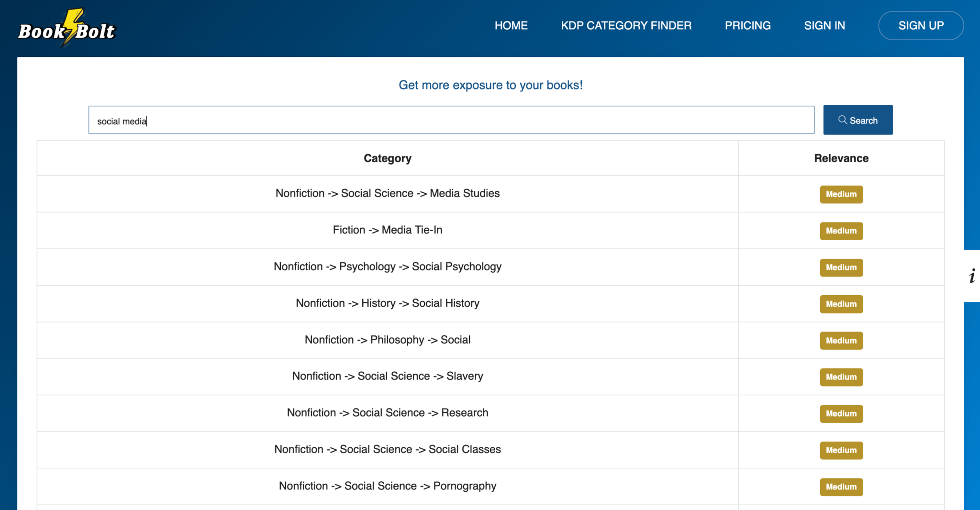Select Social Science Research category
The width and height of the screenshot is (980, 510).
(x=387, y=413)
